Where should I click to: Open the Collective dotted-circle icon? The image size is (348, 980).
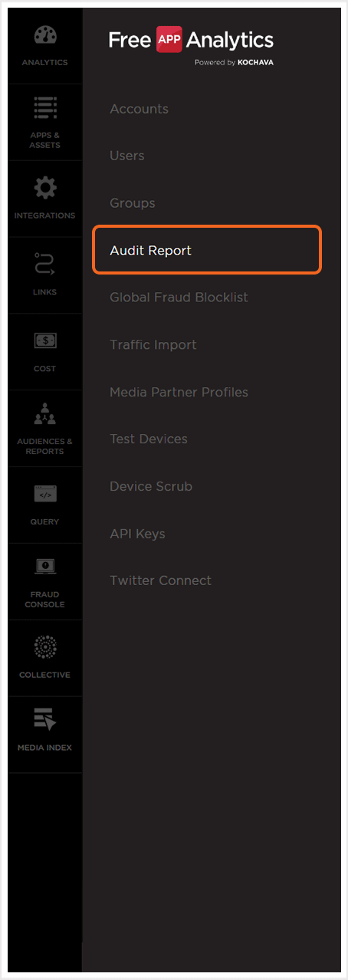(x=44, y=648)
